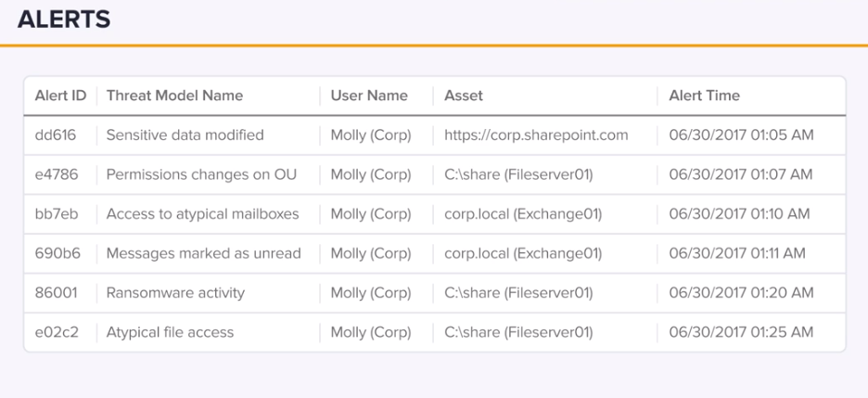Select the Permissions changes on OU alert
868x398 pixels.
[201, 175]
